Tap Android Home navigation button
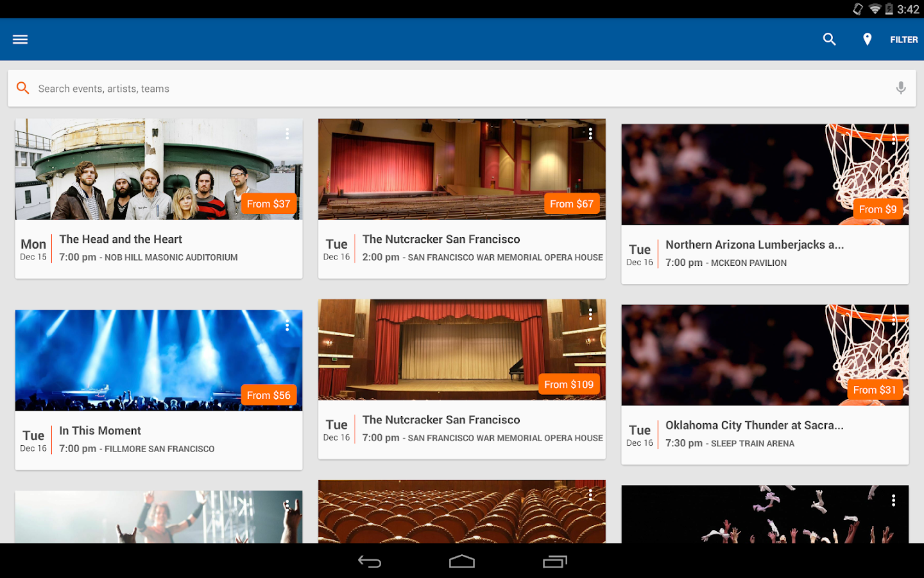 462,561
